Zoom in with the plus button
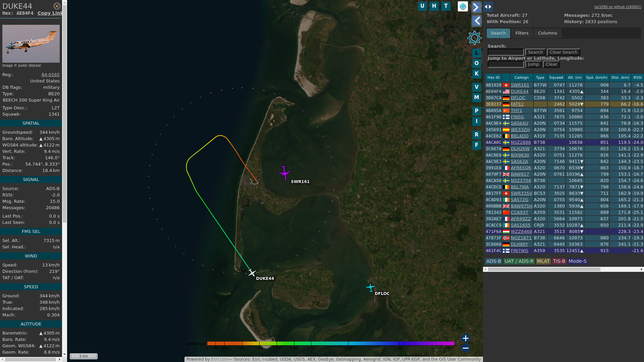The height and width of the screenshot is (362, 644). pos(465,338)
